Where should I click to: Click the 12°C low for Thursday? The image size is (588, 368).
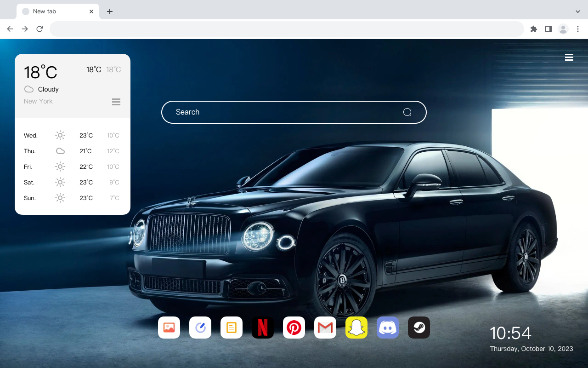113,151
